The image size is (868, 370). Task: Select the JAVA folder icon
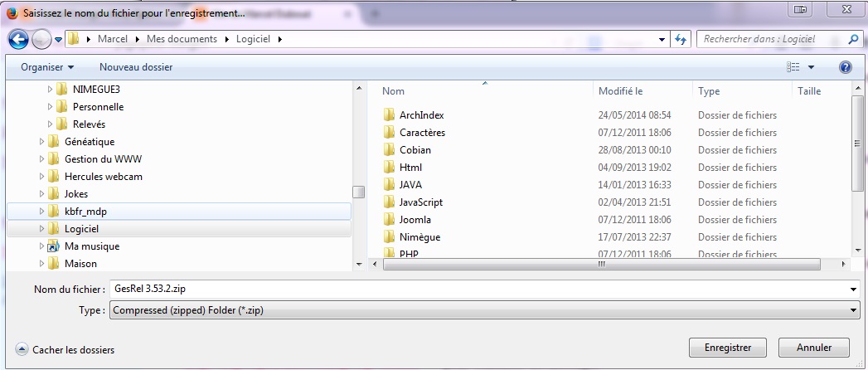(x=389, y=185)
